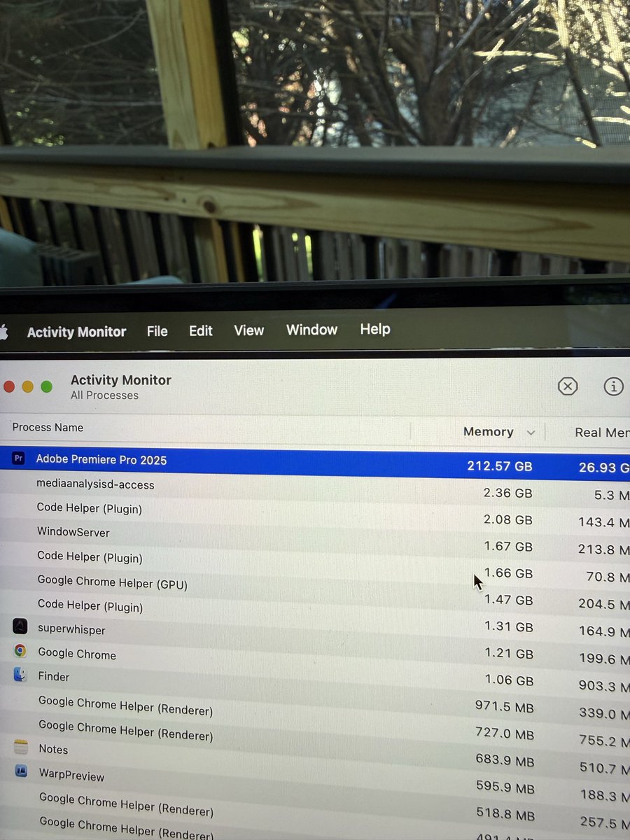The image size is (630, 840).
Task: Click the 26.93 GB real memory value
Action: pyautogui.click(x=604, y=467)
